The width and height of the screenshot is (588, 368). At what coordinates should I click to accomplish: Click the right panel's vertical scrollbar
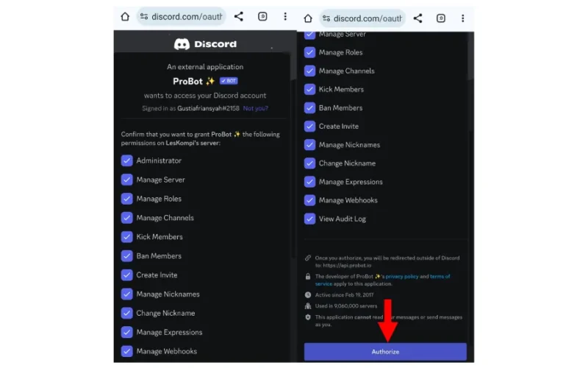[x=470, y=57]
